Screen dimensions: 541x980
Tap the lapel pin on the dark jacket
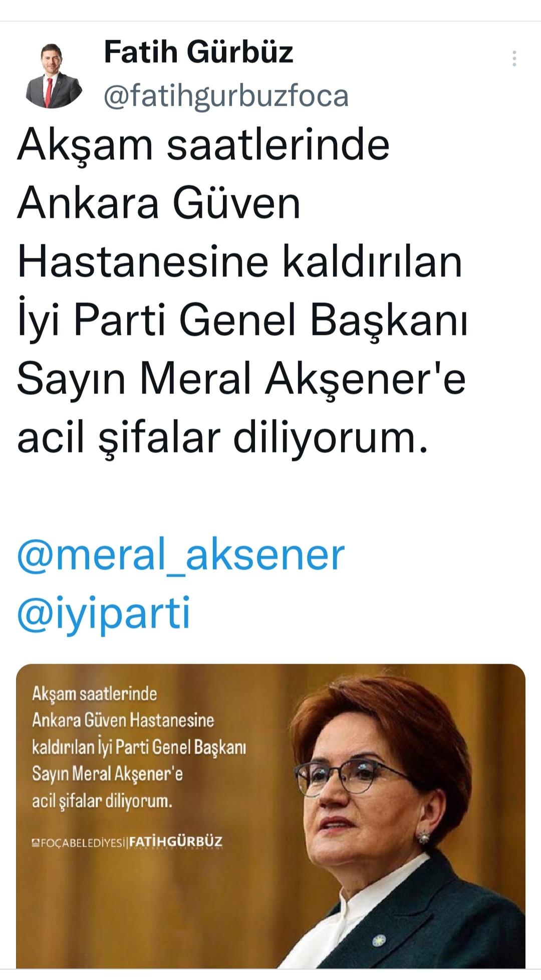(x=379, y=941)
